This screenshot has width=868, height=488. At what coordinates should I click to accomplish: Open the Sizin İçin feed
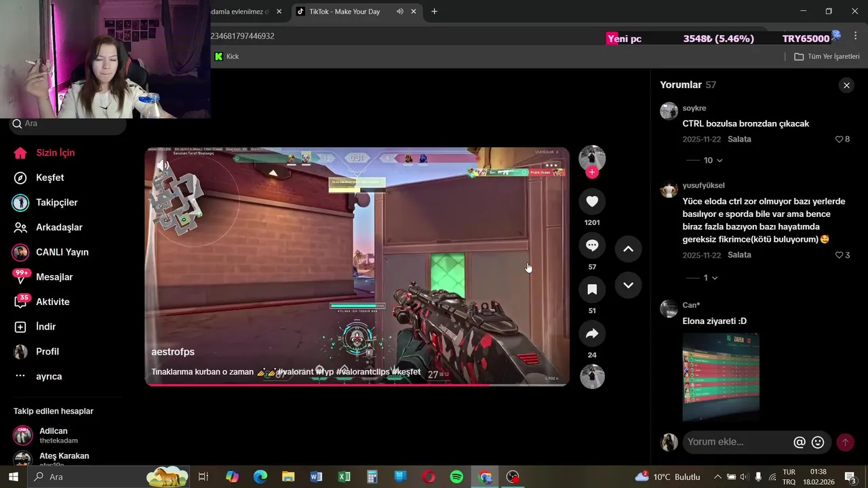tap(45, 152)
